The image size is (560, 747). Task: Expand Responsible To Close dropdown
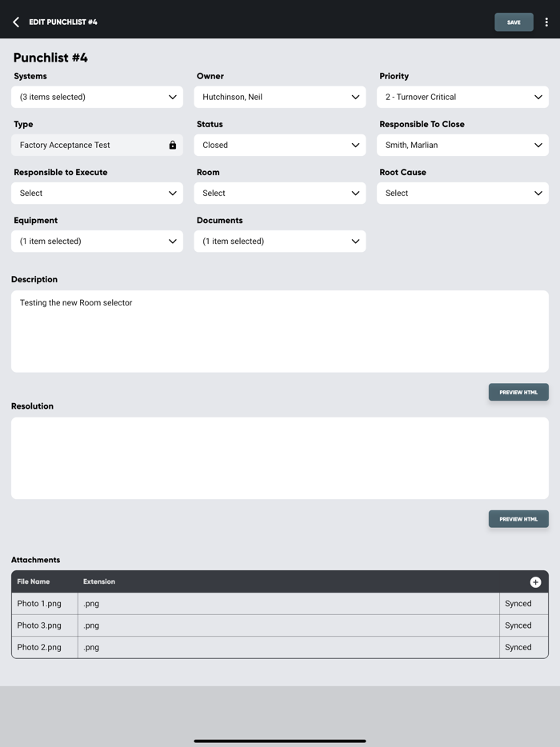[x=462, y=145]
